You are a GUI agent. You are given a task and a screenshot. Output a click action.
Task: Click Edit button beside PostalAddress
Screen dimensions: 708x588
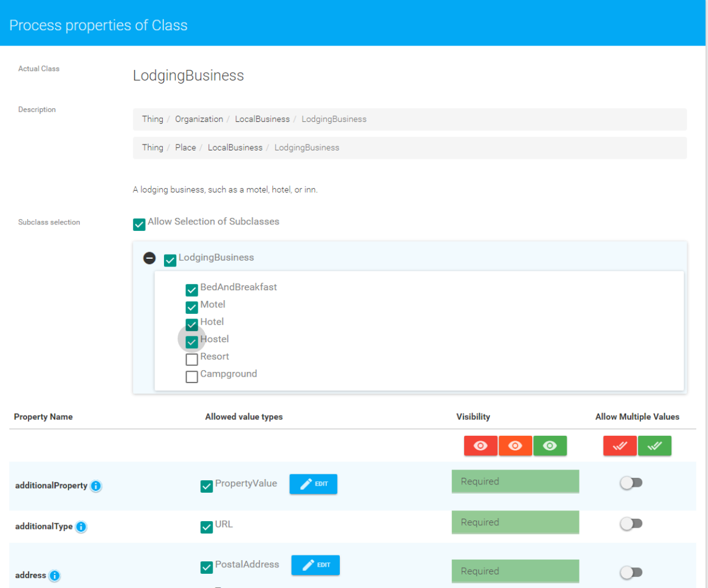point(315,565)
